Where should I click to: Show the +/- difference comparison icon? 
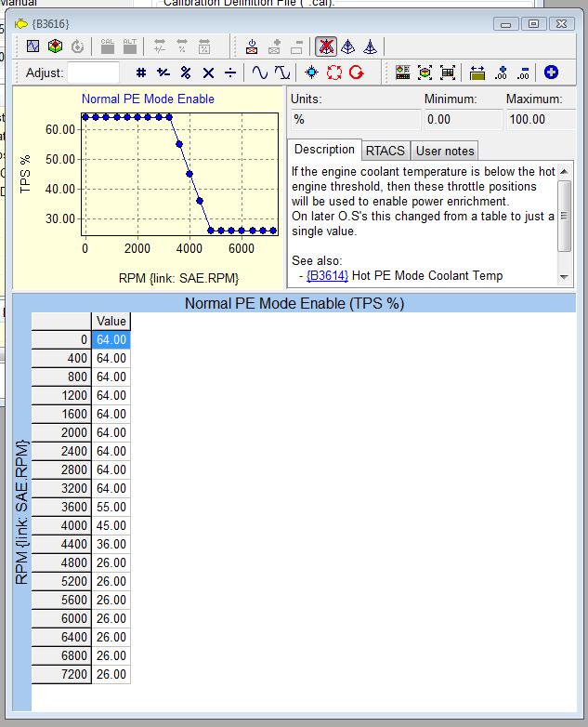(x=160, y=46)
